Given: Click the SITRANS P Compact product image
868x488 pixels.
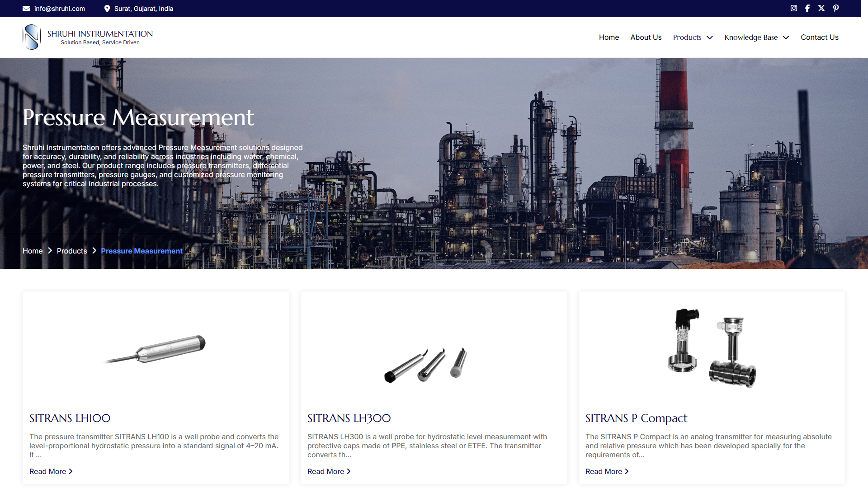Looking at the screenshot, I should (x=712, y=349).
